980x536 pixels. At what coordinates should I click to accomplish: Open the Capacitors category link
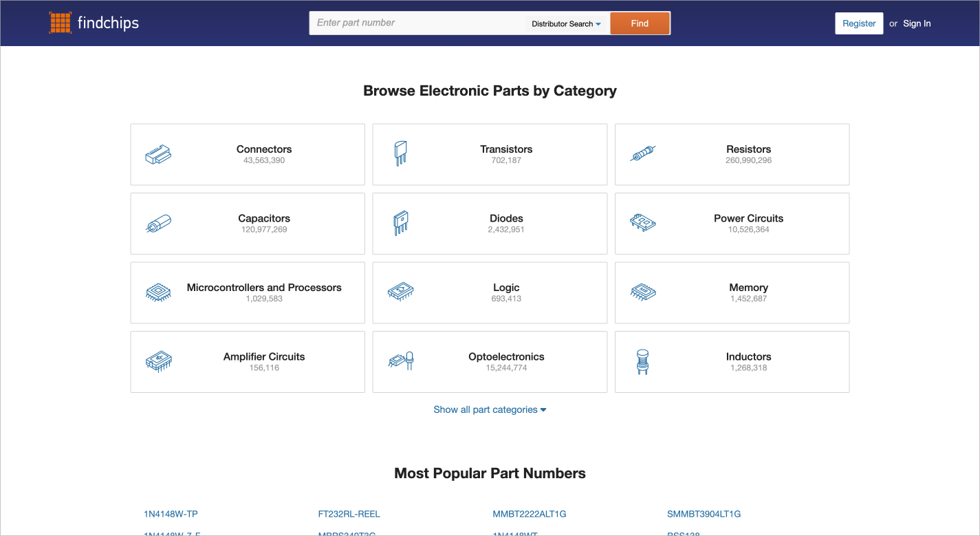[x=264, y=218]
